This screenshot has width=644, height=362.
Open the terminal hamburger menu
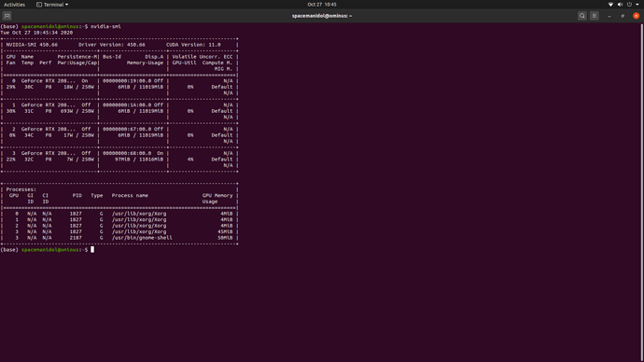(595, 16)
